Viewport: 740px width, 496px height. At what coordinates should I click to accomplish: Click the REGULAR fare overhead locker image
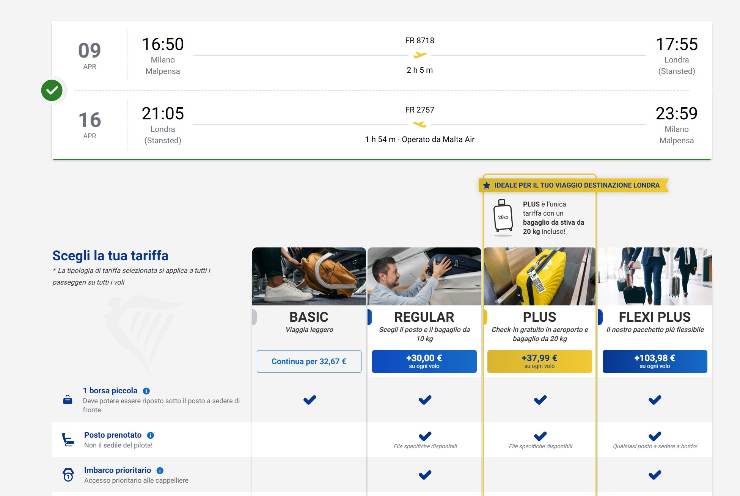(424, 276)
